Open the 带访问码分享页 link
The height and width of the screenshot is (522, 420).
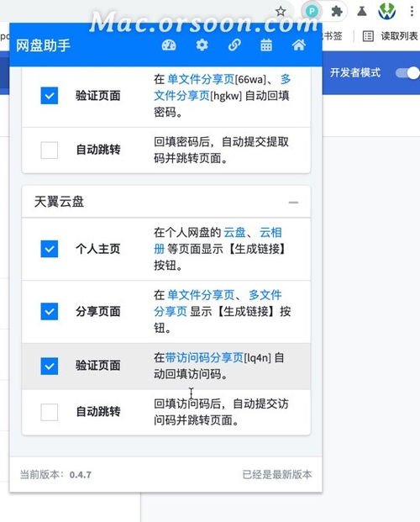pos(204,358)
